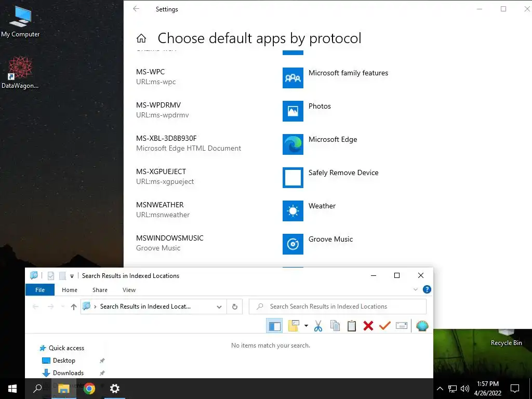The height and width of the screenshot is (399, 532).
Task: Open the Share ribbon tab
Action: (100, 290)
